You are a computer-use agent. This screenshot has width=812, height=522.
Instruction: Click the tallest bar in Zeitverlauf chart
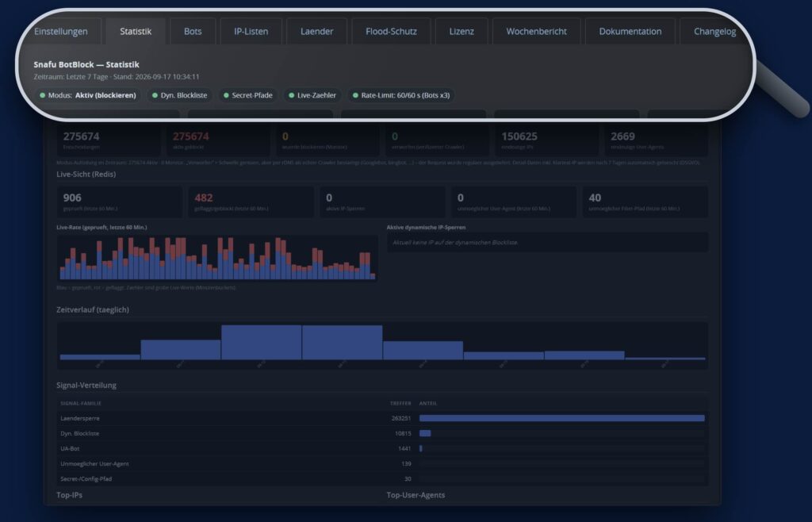(x=262, y=342)
